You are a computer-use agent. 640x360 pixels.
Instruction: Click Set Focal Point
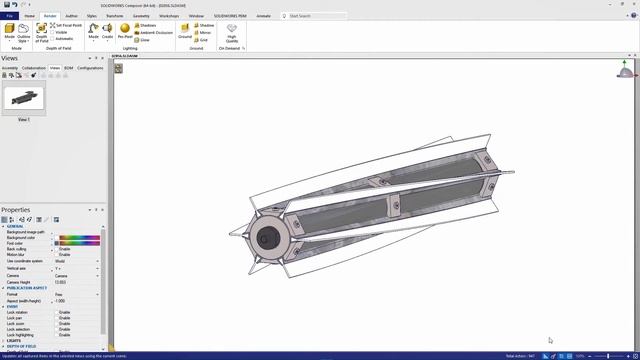66,25
